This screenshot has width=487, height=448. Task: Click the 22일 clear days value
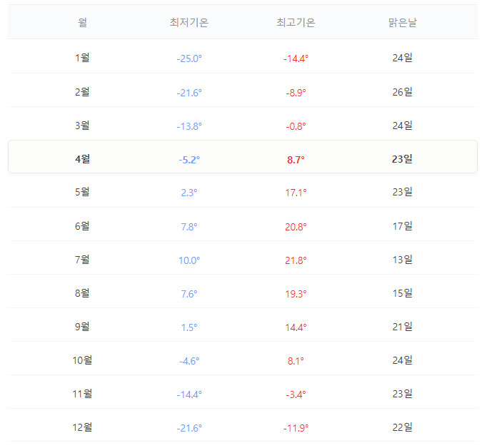coord(403,427)
